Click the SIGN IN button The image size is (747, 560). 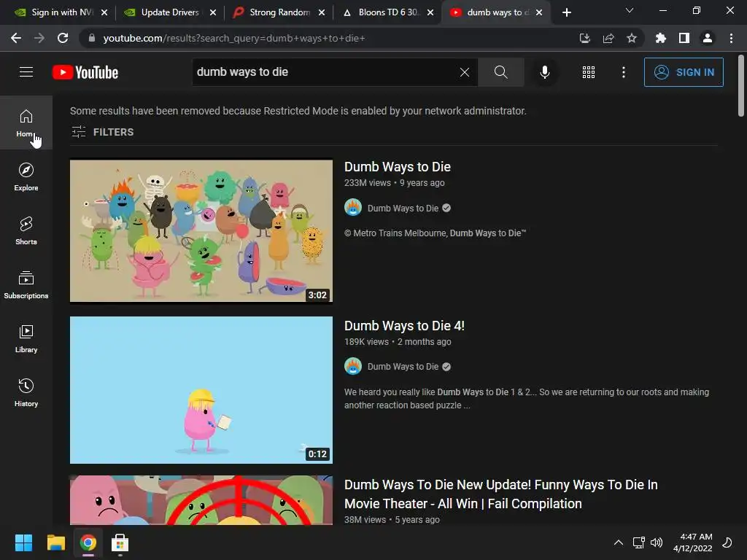(684, 72)
